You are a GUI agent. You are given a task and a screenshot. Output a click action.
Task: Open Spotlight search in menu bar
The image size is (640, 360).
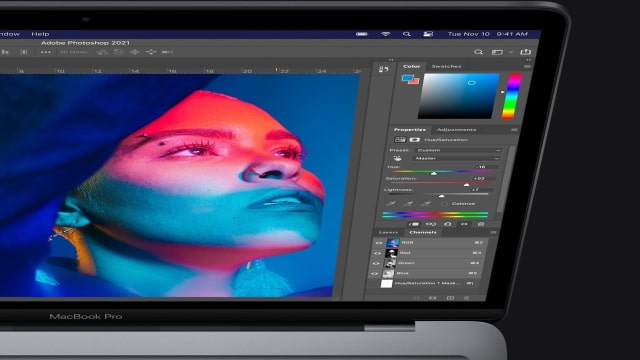(407, 34)
